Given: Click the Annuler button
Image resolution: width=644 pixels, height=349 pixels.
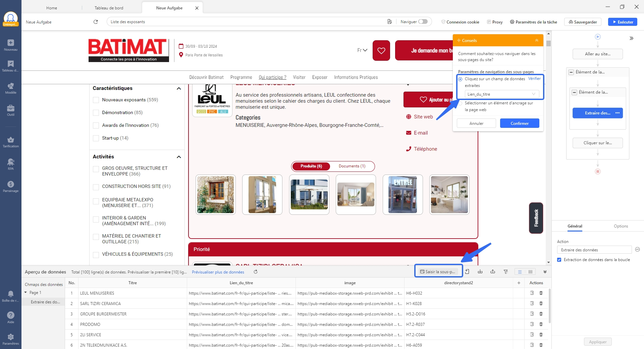Looking at the screenshot, I should (476, 123).
